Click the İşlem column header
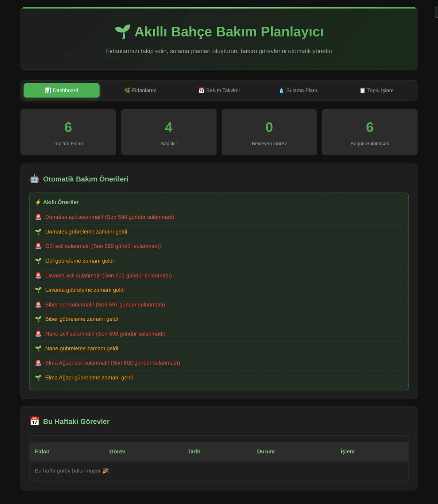This screenshot has width=438, height=504. (347, 451)
